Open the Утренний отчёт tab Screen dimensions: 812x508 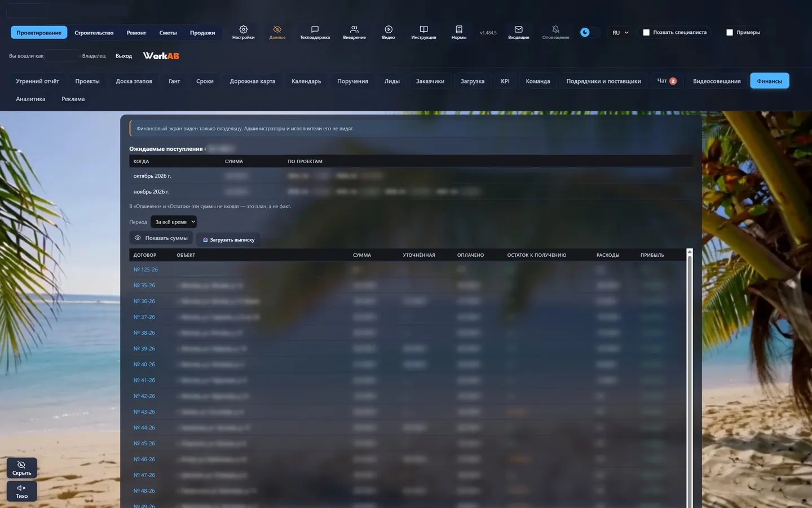(37, 81)
